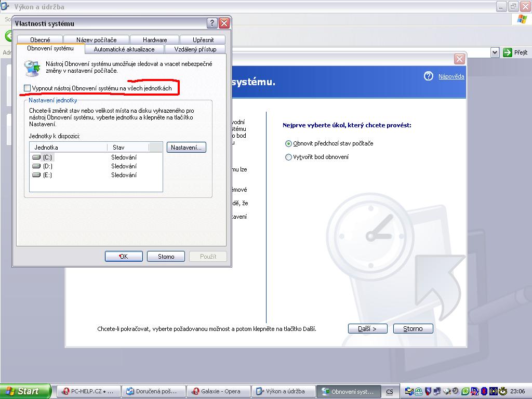Check Vypnout nástroj Obnovení systému checkbox
Screen dimensions: 532x399
click(27, 88)
